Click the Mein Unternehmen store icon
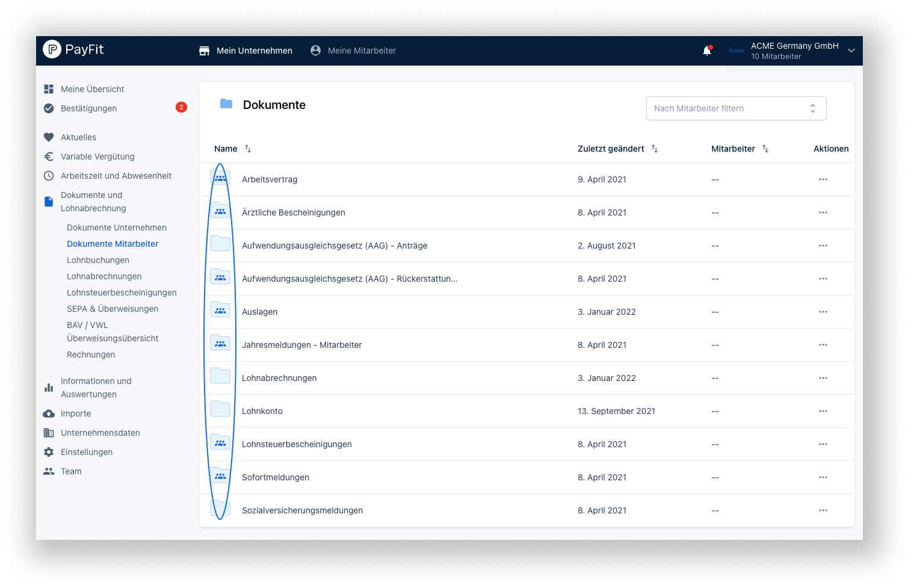 pyautogui.click(x=205, y=51)
